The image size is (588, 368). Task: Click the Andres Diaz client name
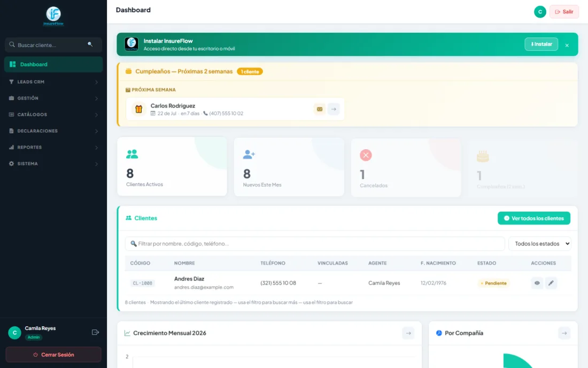189,279
